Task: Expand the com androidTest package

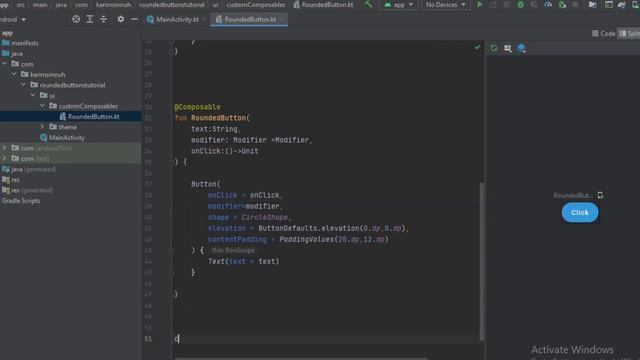Action: click(4, 148)
